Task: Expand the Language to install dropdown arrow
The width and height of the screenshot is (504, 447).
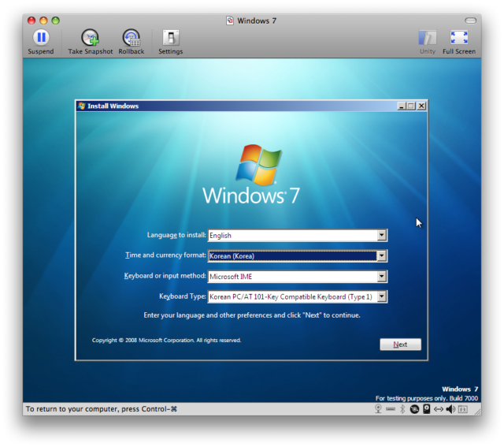Action: pos(381,235)
